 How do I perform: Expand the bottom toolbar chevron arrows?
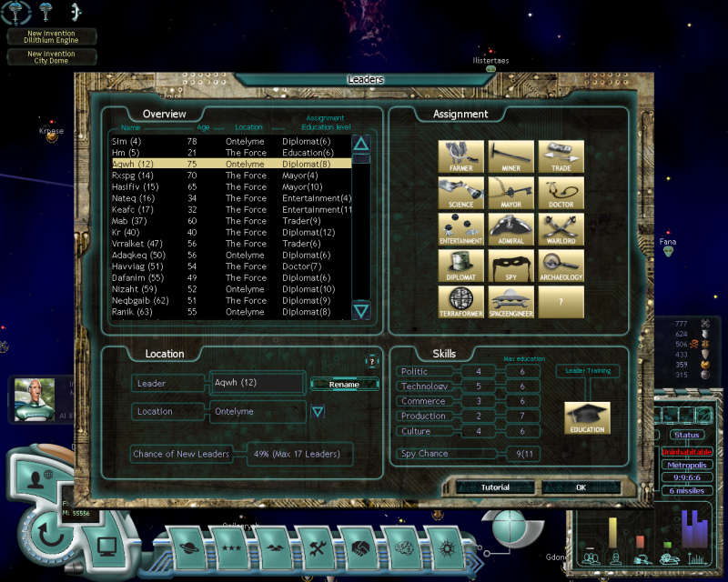point(475,563)
